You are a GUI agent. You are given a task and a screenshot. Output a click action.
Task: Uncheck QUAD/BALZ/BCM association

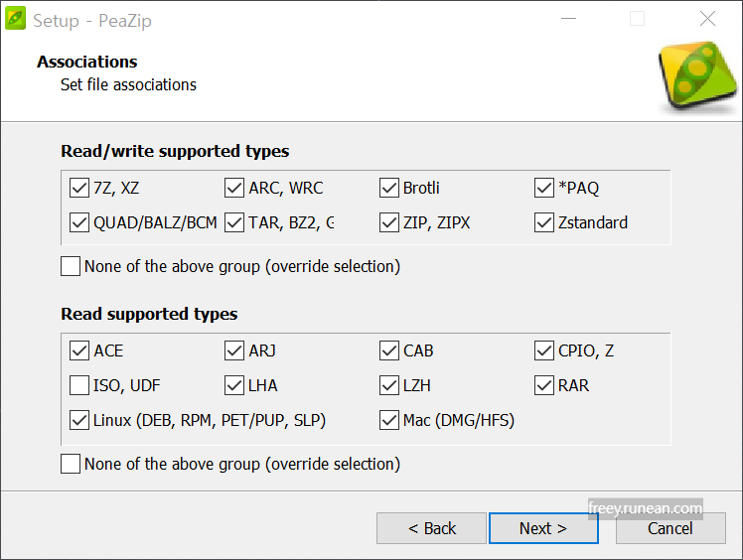pos(79,222)
